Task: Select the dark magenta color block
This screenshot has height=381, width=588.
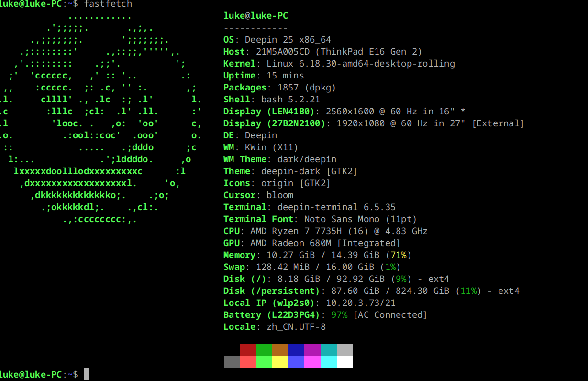Action: click(x=312, y=350)
